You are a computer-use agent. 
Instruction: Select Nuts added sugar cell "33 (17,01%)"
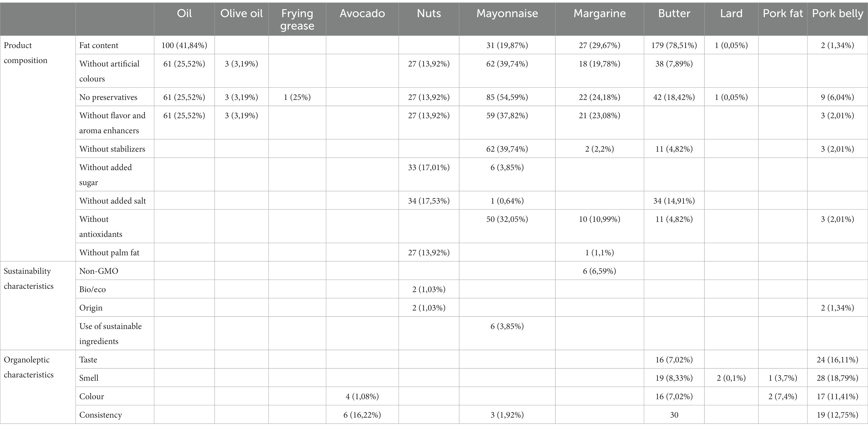[429, 167]
